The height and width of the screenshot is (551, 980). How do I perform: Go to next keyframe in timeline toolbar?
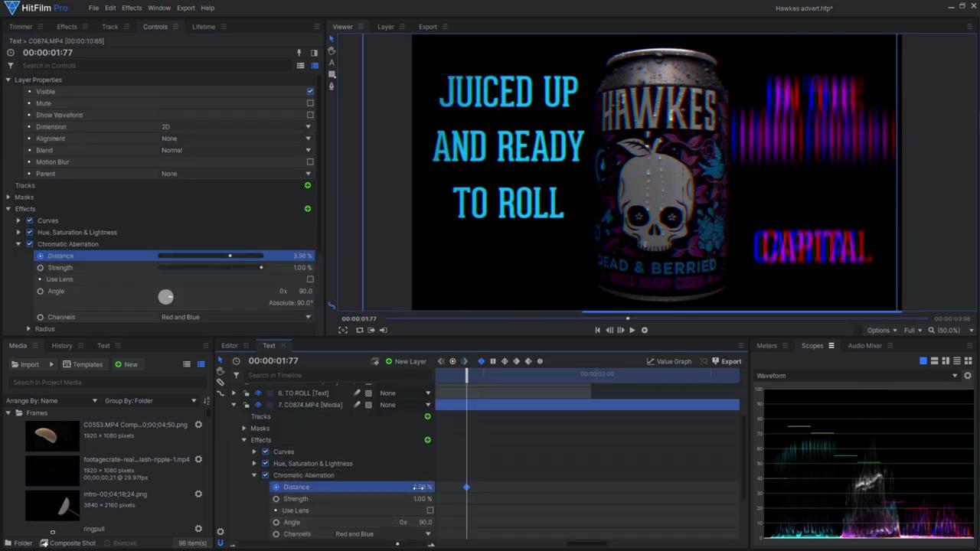pos(464,361)
